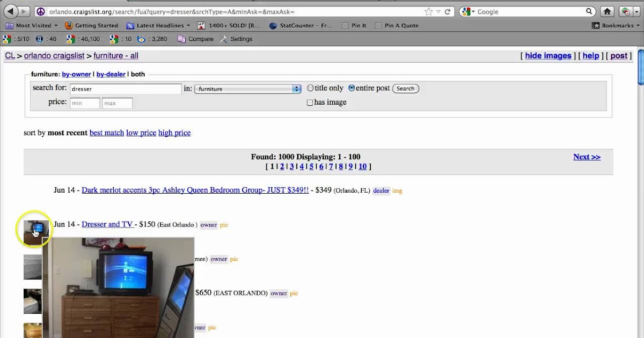The image size is (644, 338).
Task: Click the magnifier icon in Google search box
Action: 589,11
